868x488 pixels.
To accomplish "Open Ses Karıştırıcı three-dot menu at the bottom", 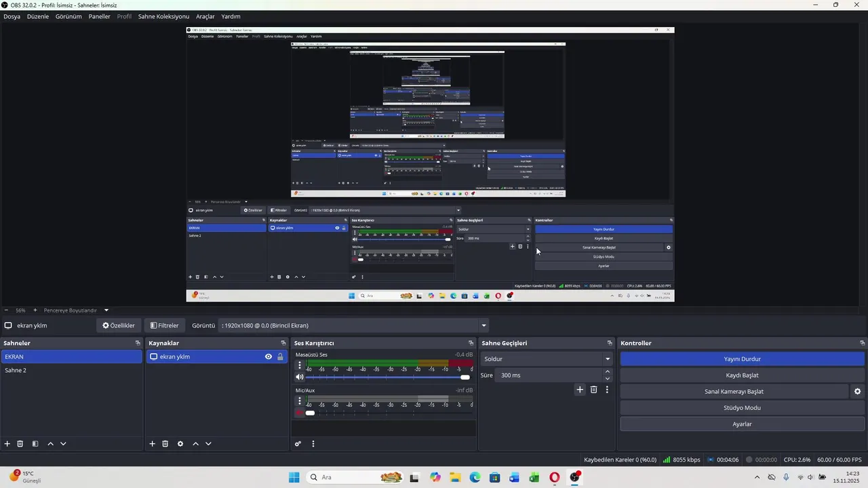I will [313, 444].
